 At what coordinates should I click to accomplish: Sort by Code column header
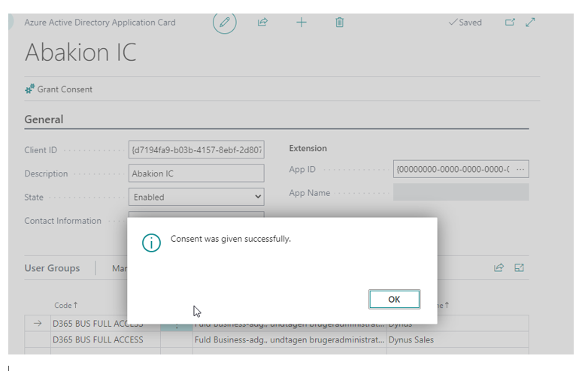[x=66, y=305]
